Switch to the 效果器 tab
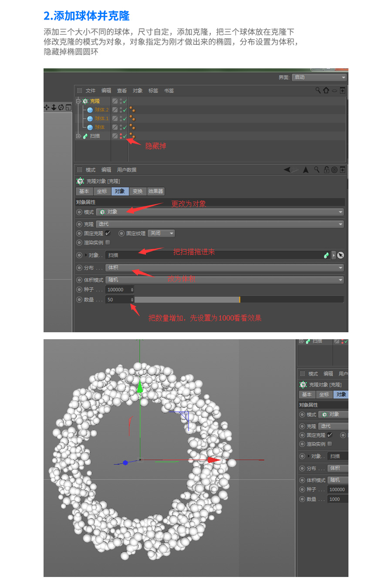 click(x=156, y=191)
